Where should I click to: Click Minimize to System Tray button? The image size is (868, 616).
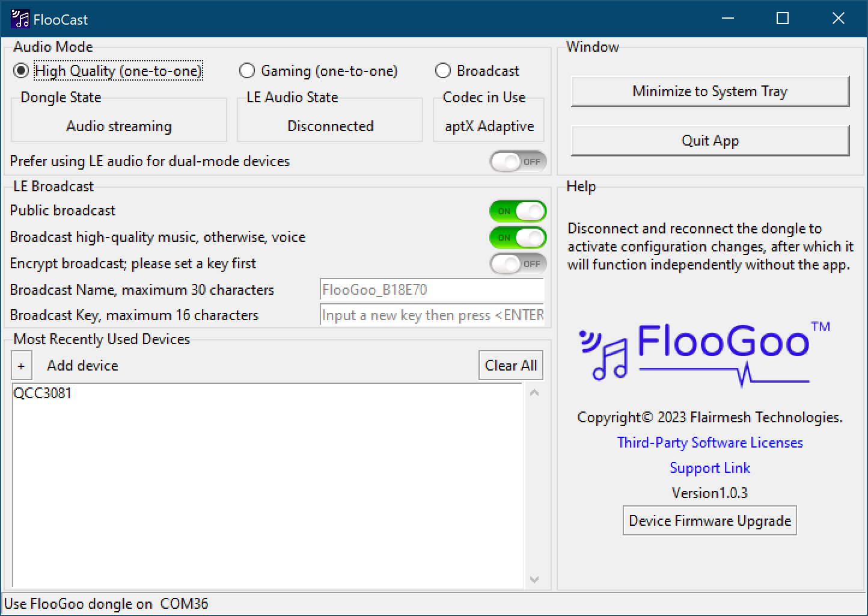pyautogui.click(x=710, y=91)
